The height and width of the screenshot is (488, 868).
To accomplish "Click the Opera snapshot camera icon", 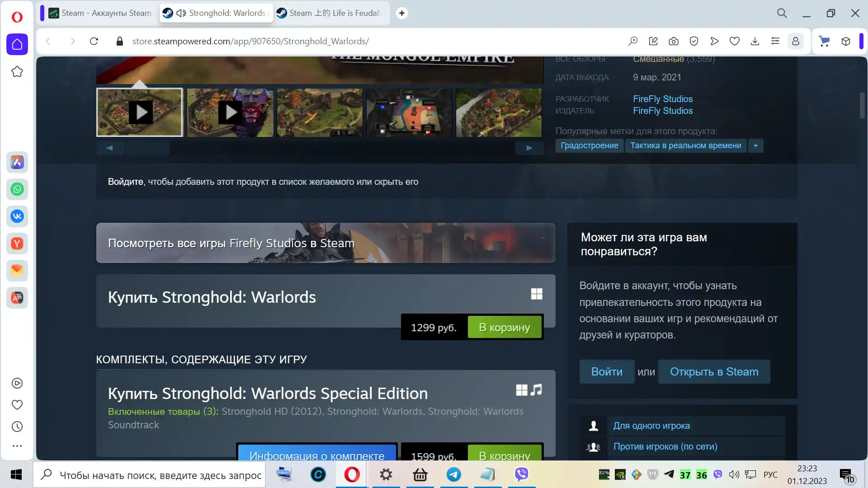I will [674, 41].
